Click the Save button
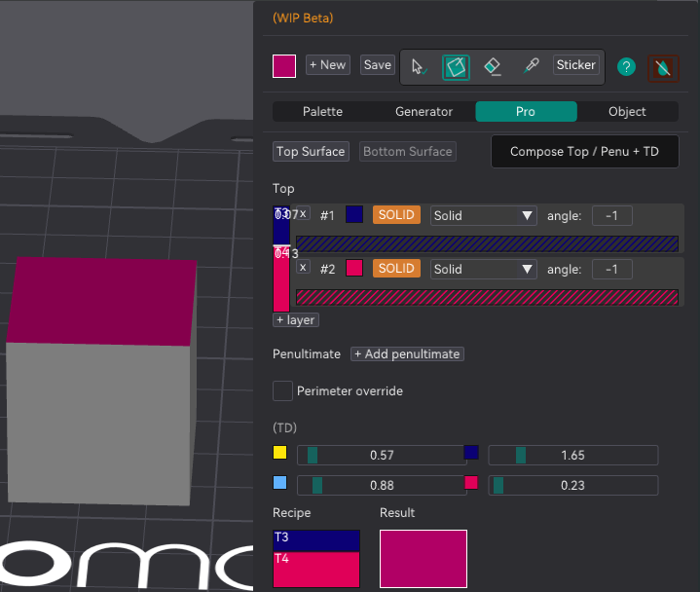The image size is (700, 592). click(377, 64)
